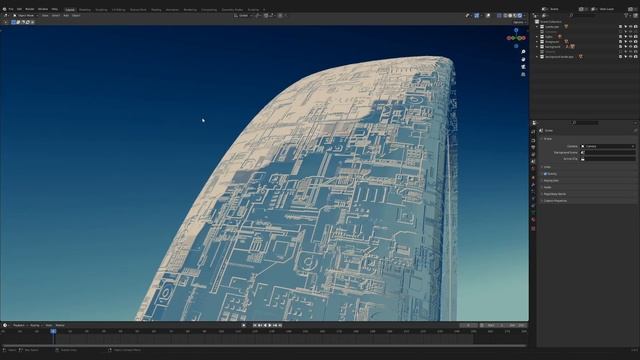Open the Window menu
This screenshot has height=360, width=640.
[43, 9]
